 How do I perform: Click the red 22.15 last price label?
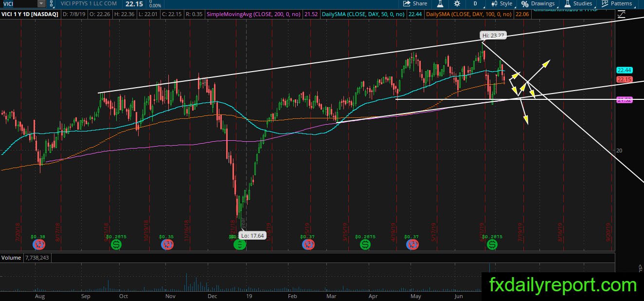click(x=624, y=79)
